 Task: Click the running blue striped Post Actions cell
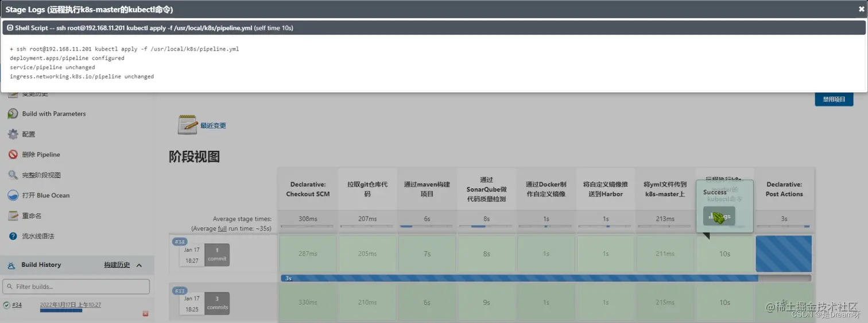[x=784, y=253]
